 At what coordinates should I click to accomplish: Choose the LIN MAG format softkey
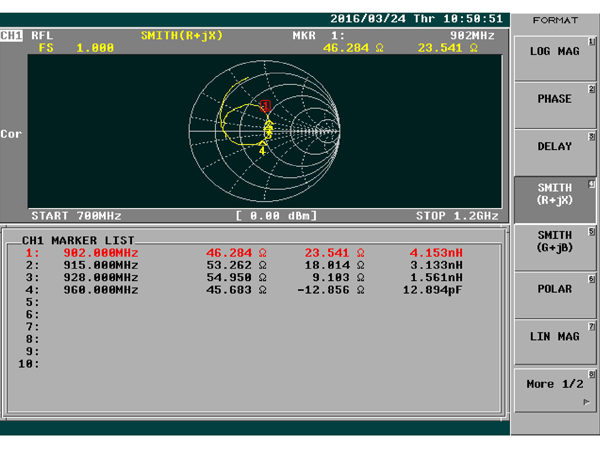click(x=555, y=343)
